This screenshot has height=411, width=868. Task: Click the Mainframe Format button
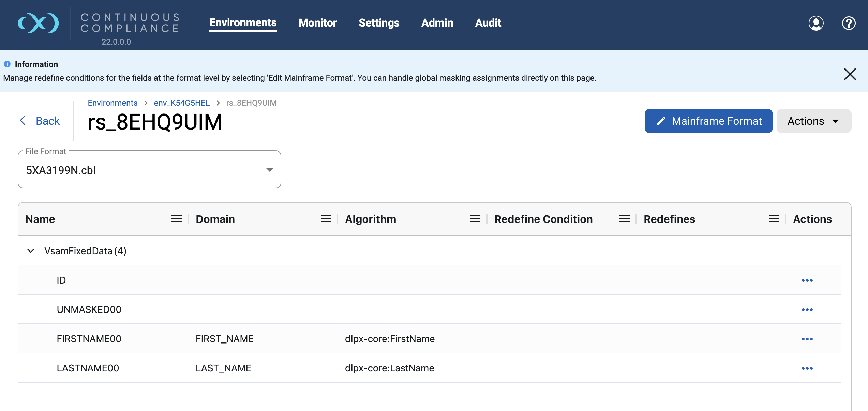708,121
